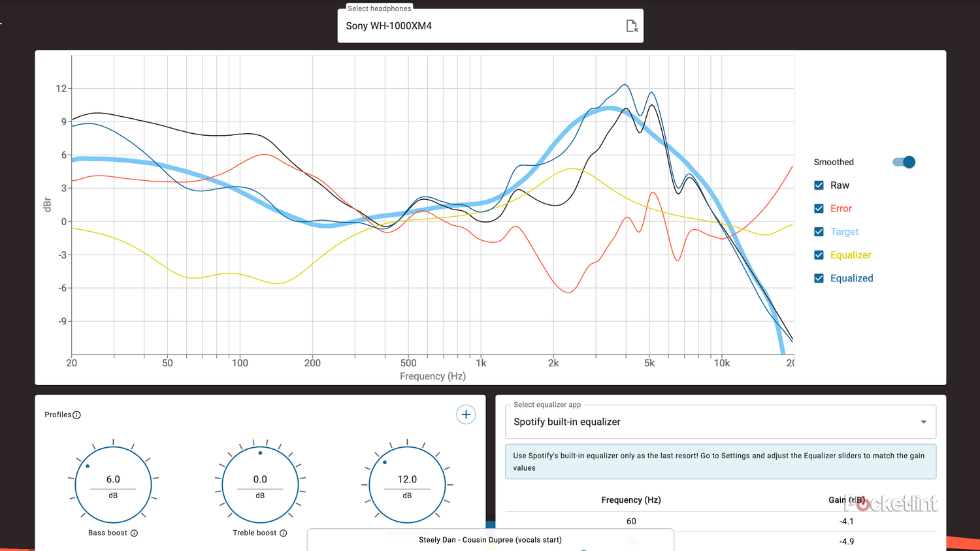The width and height of the screenshot is (980, 551).
Task: Click the Frequency (Hz) column header
Action: click(630, 500)
